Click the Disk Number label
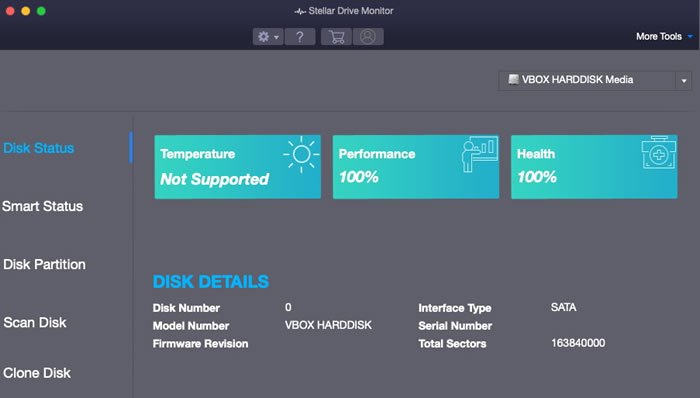Image resolution: width=700 pixels, height=398 pixels. pos(186,308)
